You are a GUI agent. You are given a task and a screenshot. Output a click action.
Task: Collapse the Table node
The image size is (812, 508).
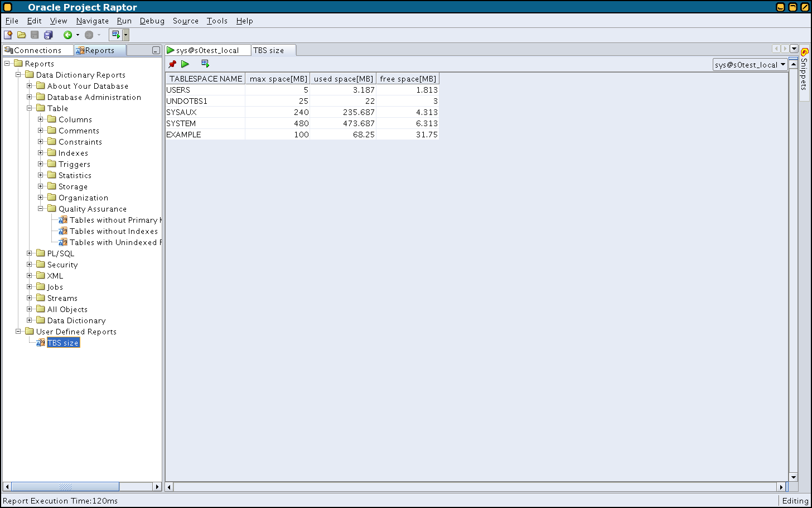[30, 108]
